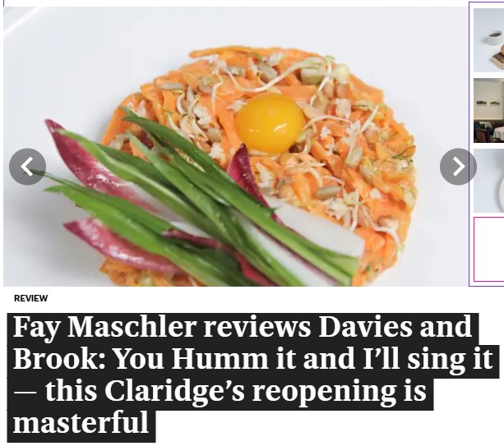This screenshot has height=446, width=504.
Task: Open the white plate thumbnail
Action: (488, 181)
